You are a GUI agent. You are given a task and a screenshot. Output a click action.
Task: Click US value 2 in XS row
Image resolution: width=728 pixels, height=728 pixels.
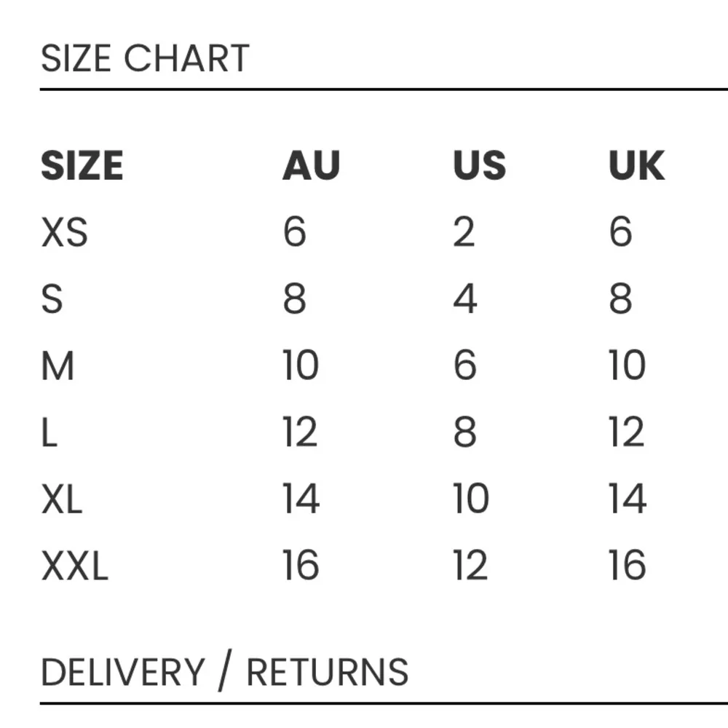(x=464, y=233)
